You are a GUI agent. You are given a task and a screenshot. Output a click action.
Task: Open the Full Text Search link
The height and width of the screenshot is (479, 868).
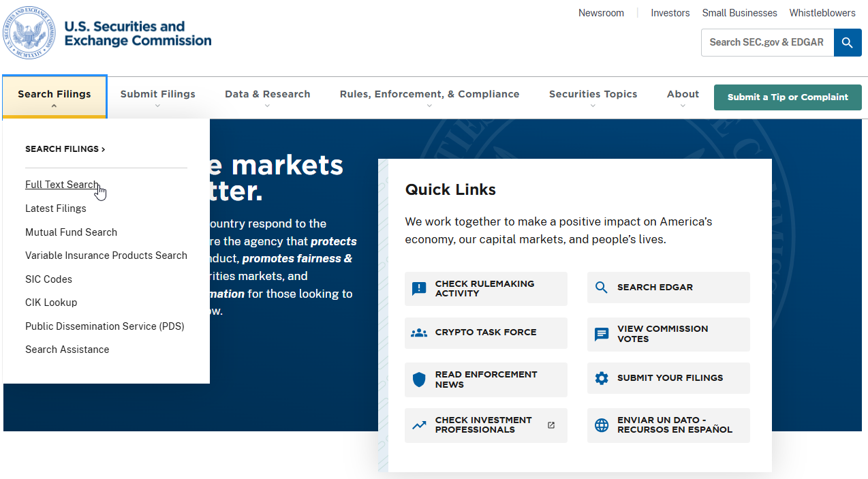click(62, 184)
